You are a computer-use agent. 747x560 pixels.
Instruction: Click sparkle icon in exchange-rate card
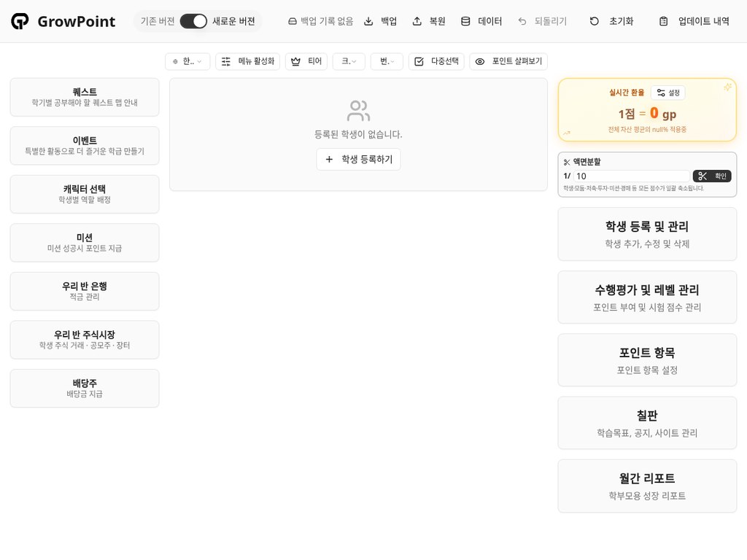[727, 87]
